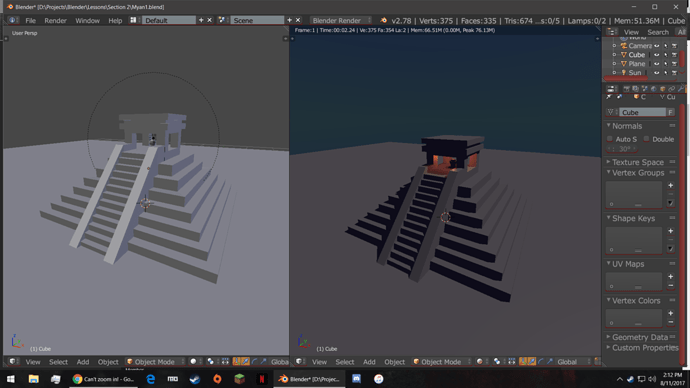Click the Cube mesh icon in outliner
Viewport: 690px width, 388px height.
[x=624, y=55]
